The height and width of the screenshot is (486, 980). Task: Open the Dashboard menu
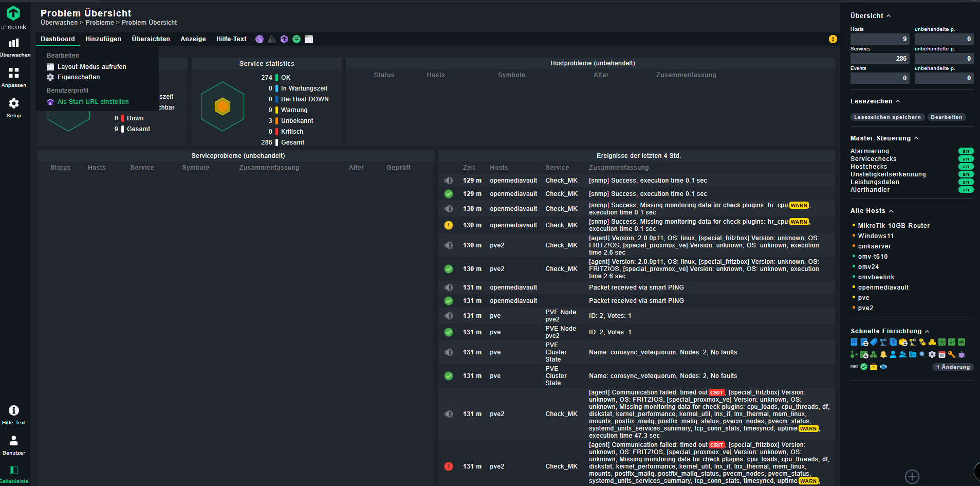[58, 39]
